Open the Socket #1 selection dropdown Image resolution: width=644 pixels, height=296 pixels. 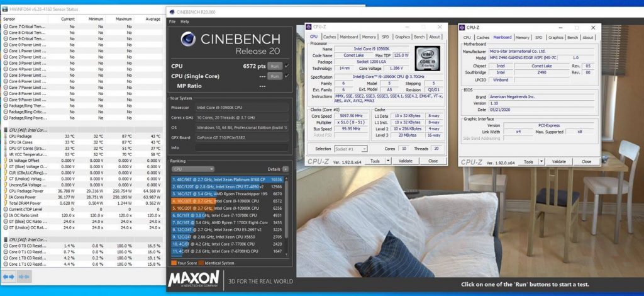pos(351,149)
